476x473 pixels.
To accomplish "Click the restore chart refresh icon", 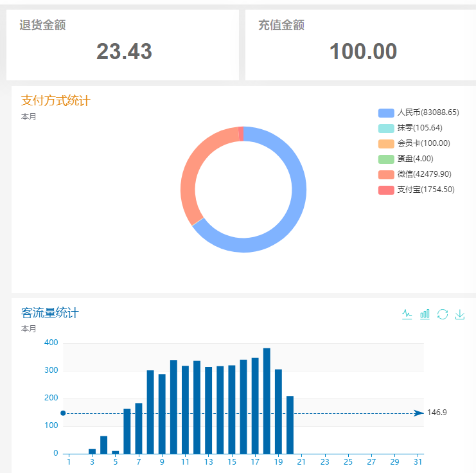I will (x=442, y=314).
